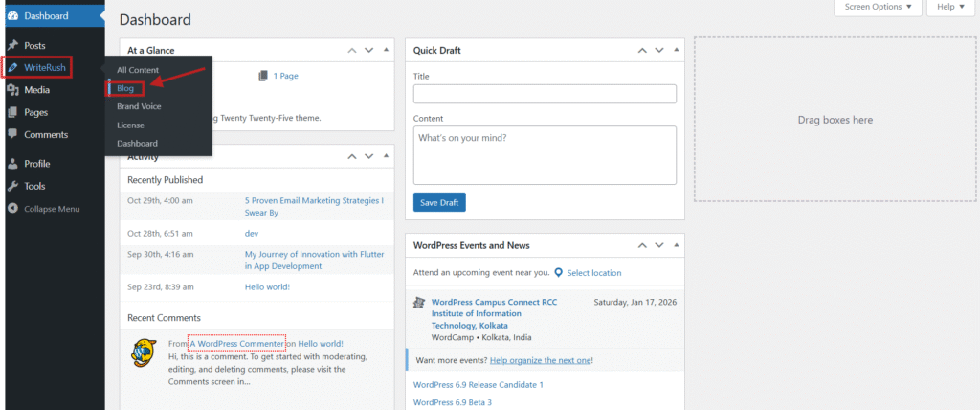This screenshot has height=410, width=980.
Task: Move Activity box down
Action: pyautogui.click(x=368, y=156)
